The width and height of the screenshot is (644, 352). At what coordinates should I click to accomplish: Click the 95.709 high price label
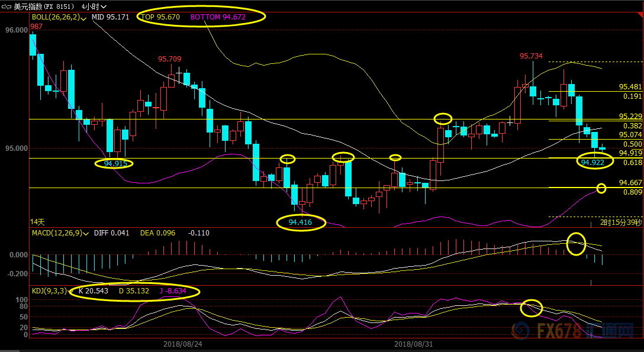point(170,59)
